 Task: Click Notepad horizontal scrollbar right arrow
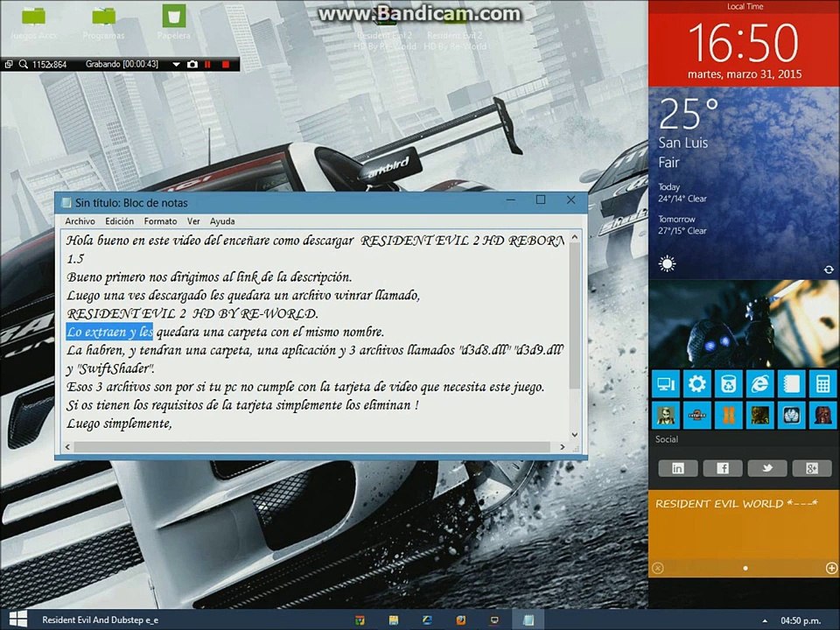click(562, 447)
